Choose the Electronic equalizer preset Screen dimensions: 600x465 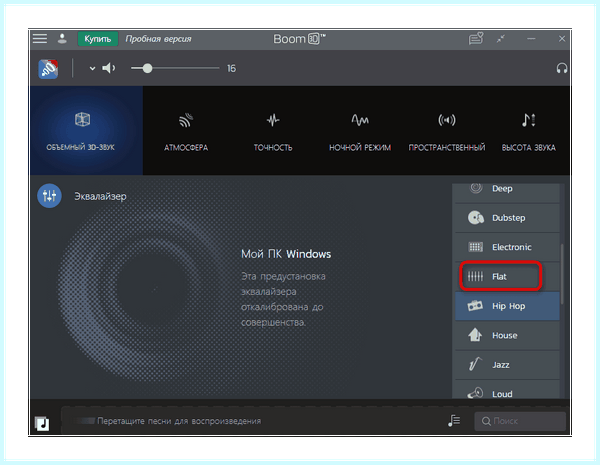[507, 247]
